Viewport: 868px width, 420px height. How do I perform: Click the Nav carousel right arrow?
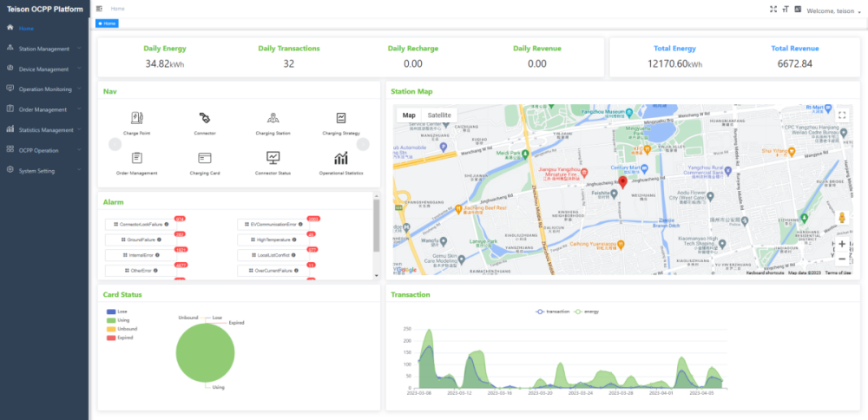(x=363, y=144)
